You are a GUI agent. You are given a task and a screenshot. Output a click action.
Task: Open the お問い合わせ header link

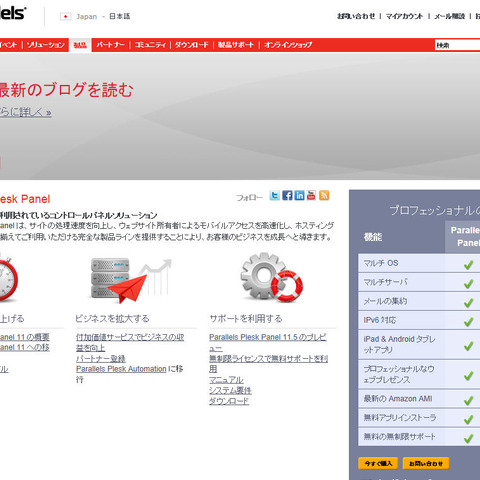(356, 16)
